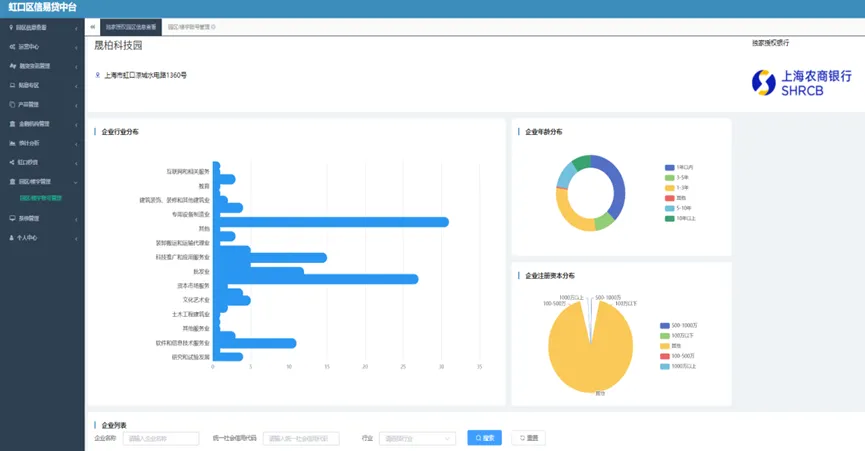Viewport: 865px width, 451px height.
Task: Toggle the red 其他 legend in the age chart
Action: [x=675, y=198]
